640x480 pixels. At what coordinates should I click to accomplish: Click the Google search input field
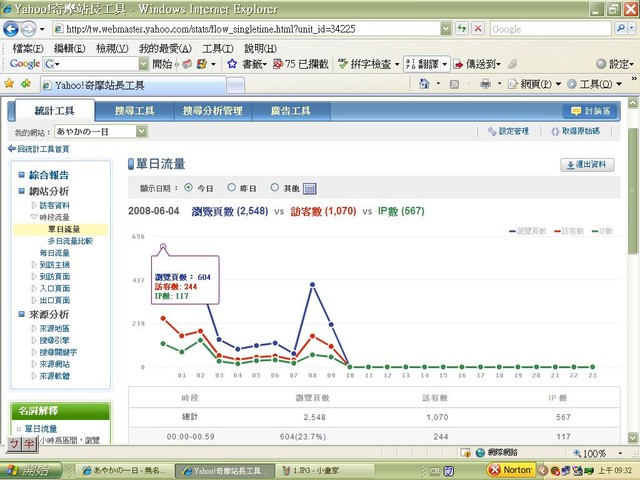pos(551,29)
